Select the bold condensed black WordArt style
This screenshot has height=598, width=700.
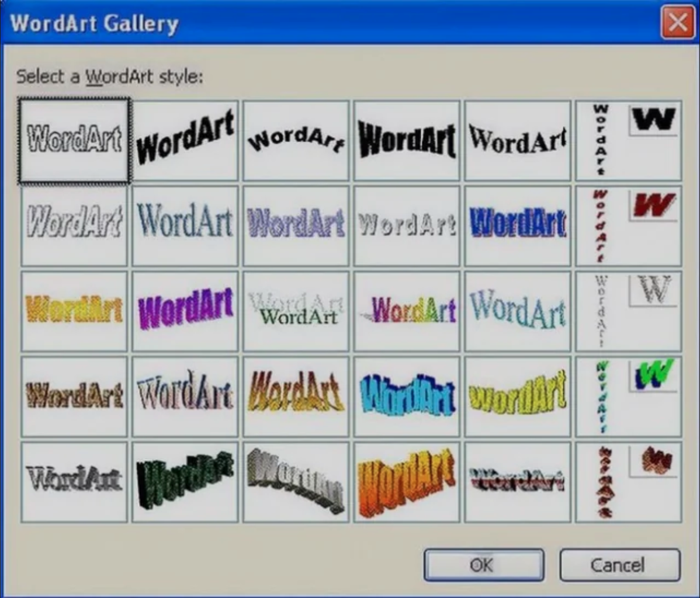click(406, 139)
